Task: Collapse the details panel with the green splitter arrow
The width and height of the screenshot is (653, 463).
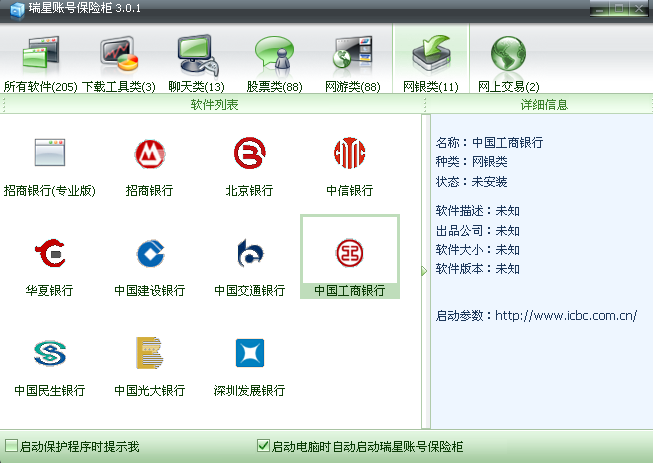Action: [x=424, y=271]
